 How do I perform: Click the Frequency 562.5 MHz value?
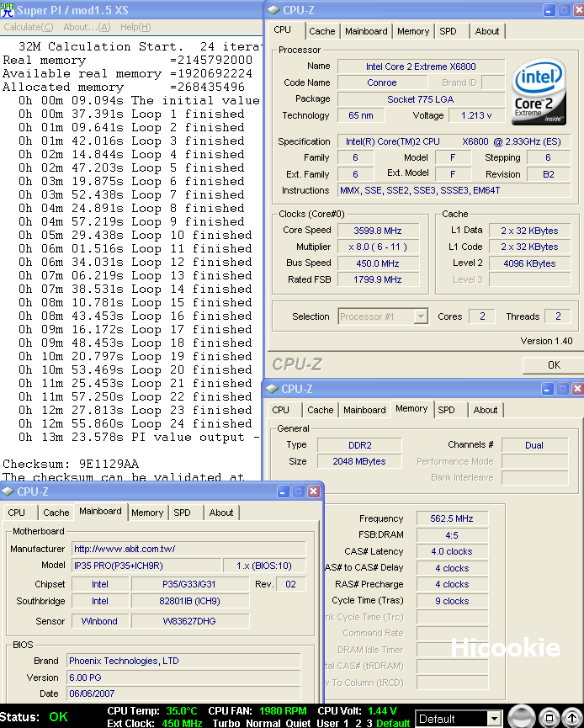452,518
